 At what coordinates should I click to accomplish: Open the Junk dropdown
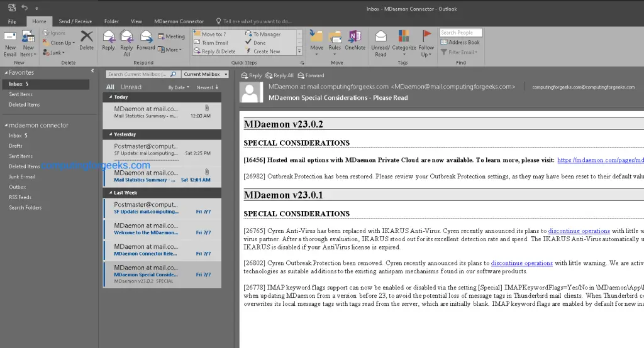tap(54, 53)
